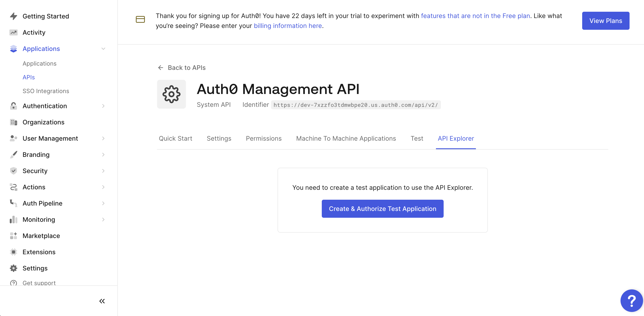
Task: Click the Extensions icon in sidebar
Action: 14,252
